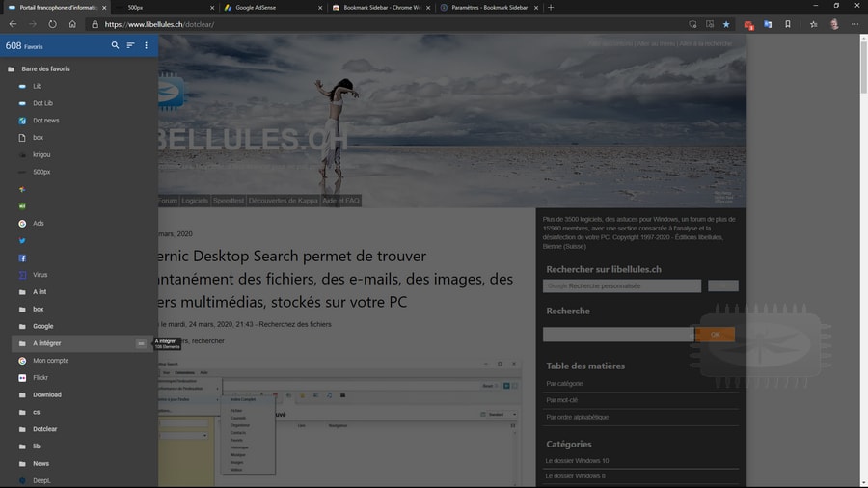868x488 pixels.
Task: Click the blue star favorite icon in address bar
Action: tap(726, 24)
